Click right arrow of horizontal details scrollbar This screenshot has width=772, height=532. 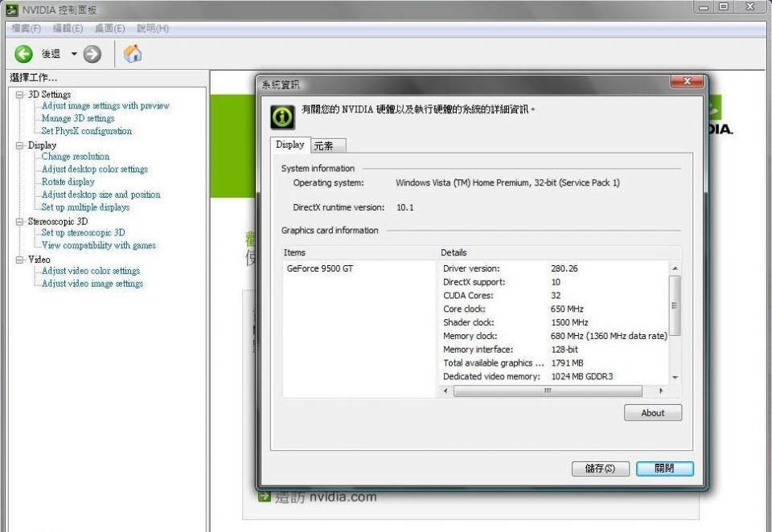[662, 391]
